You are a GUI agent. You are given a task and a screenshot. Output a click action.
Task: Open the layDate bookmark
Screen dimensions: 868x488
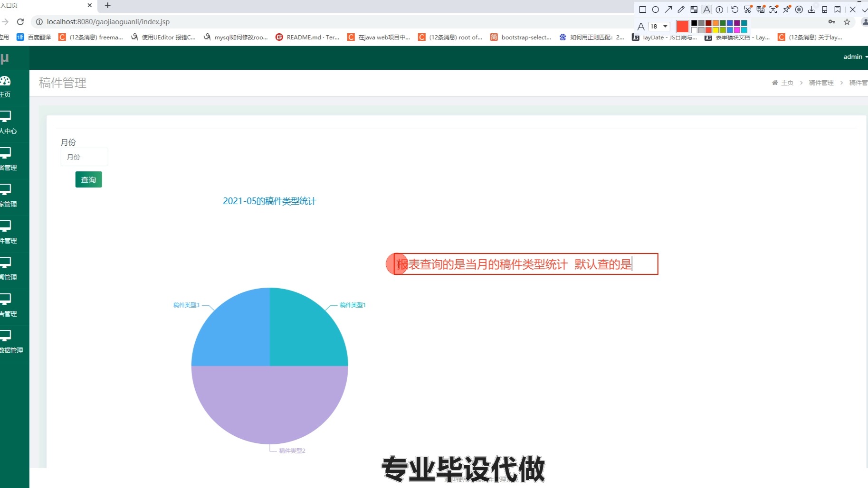pos(665,37)
